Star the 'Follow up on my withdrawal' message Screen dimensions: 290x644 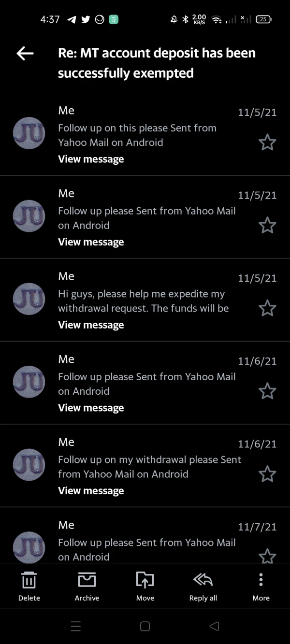click(x=267, y=474)
